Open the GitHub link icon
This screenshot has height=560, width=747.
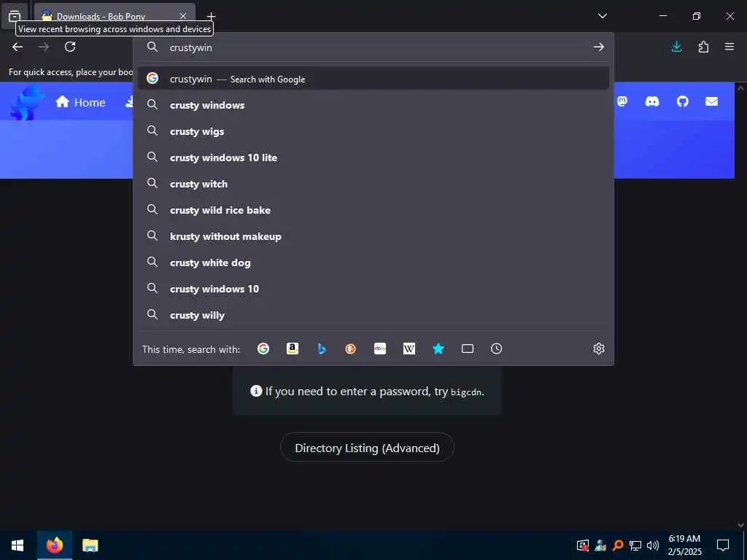pos(682,101)
